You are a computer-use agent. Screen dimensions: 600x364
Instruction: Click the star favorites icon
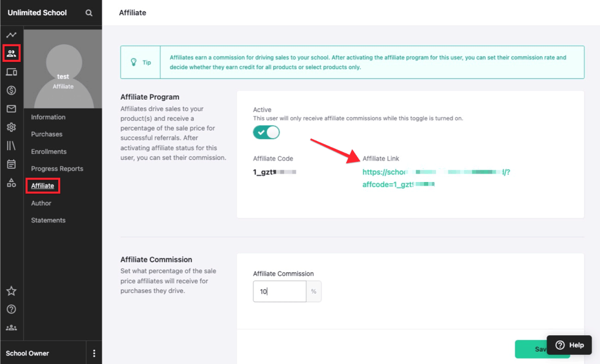coord(11,290)
